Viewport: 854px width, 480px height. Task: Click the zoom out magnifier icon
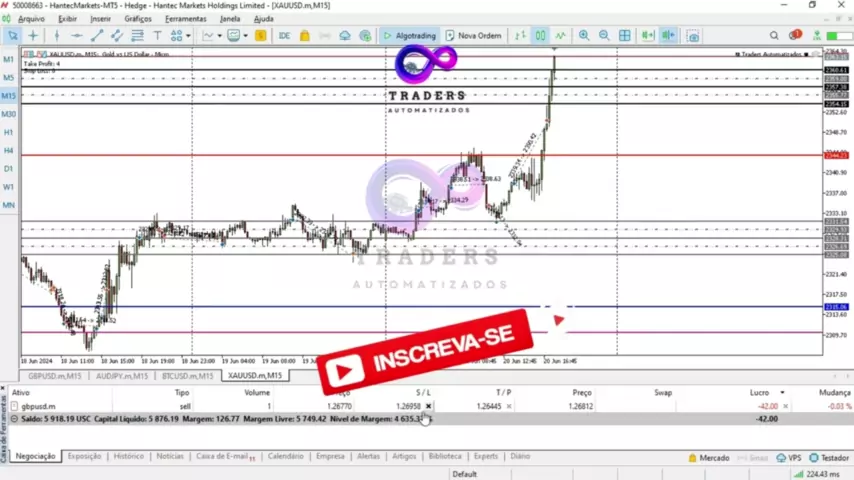pyautogui.click(x=603, y=36)
